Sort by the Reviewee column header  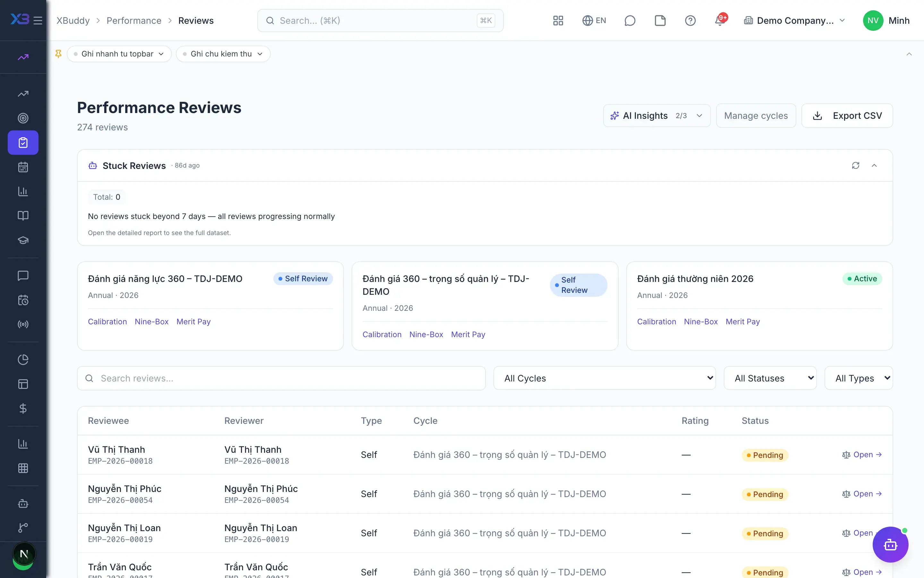108,421
